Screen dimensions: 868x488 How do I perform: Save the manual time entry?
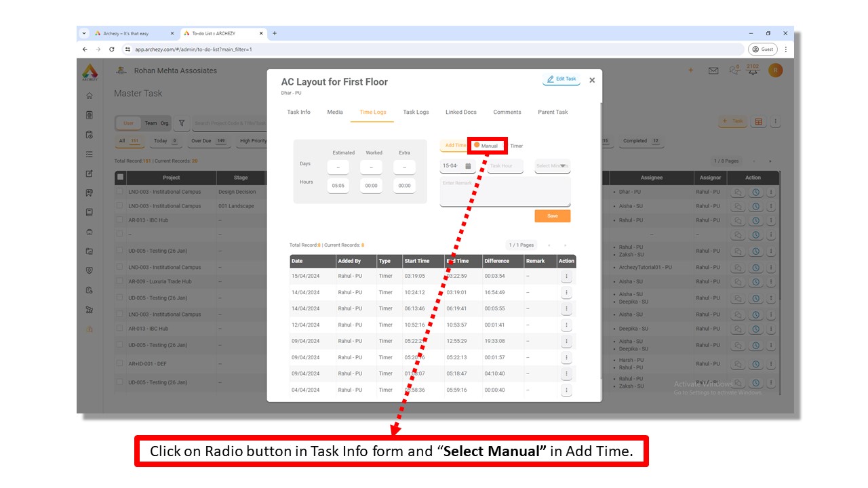point(553,216)
